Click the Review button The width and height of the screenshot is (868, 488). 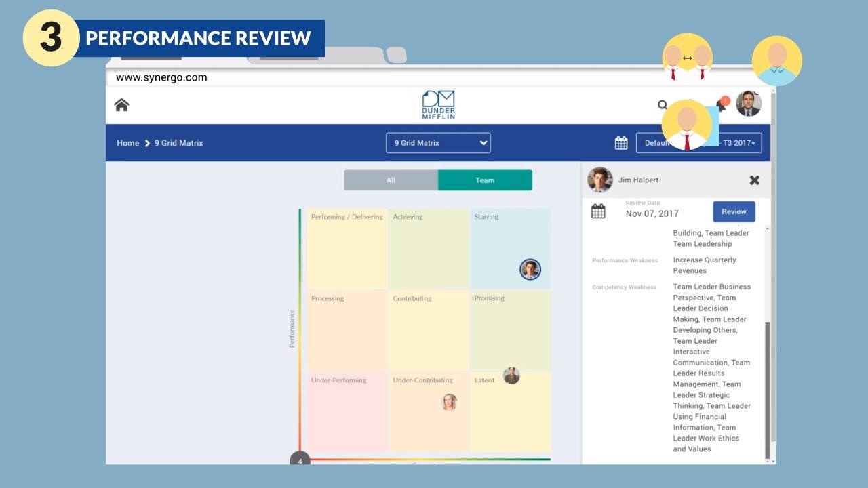[x=734, y=211]
